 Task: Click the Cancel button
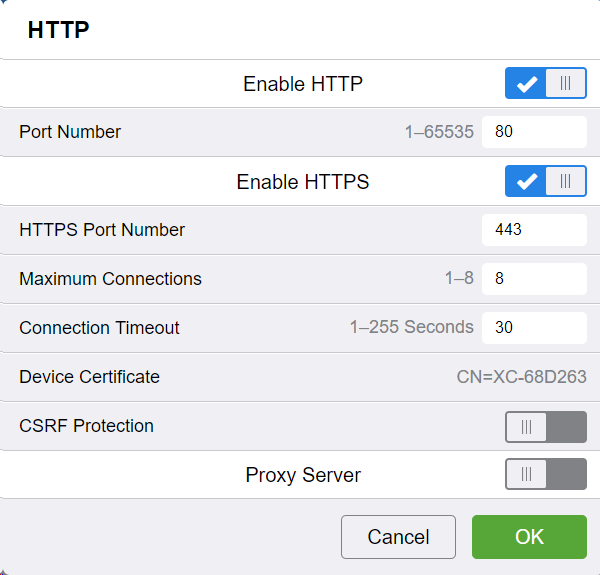tap(398, 537)
